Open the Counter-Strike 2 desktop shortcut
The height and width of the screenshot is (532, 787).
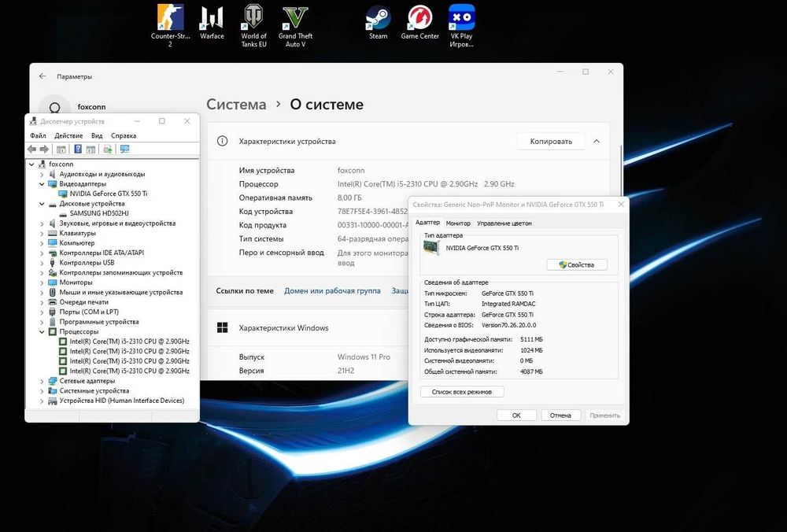coord(170,25)
